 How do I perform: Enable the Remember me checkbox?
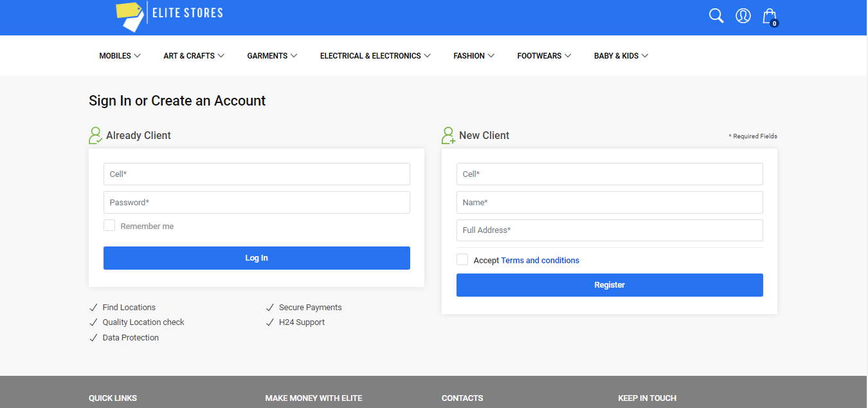click(x=109, y=226)
